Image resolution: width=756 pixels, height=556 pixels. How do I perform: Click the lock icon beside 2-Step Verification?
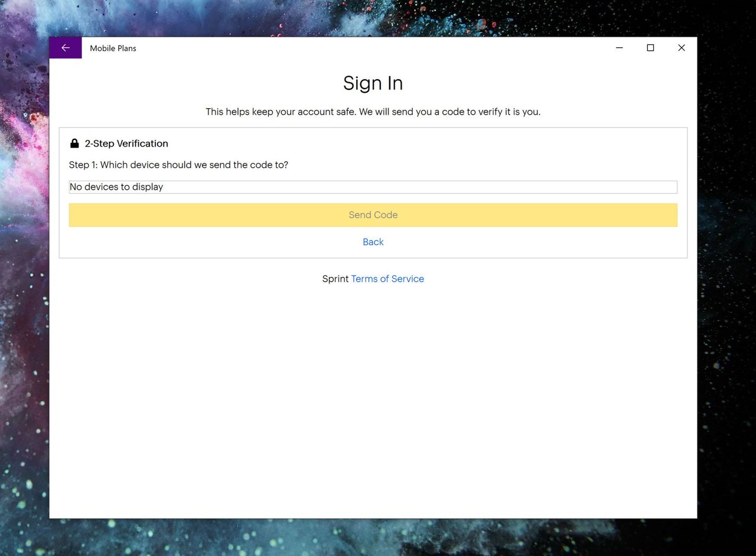click(x=74, y=143)
